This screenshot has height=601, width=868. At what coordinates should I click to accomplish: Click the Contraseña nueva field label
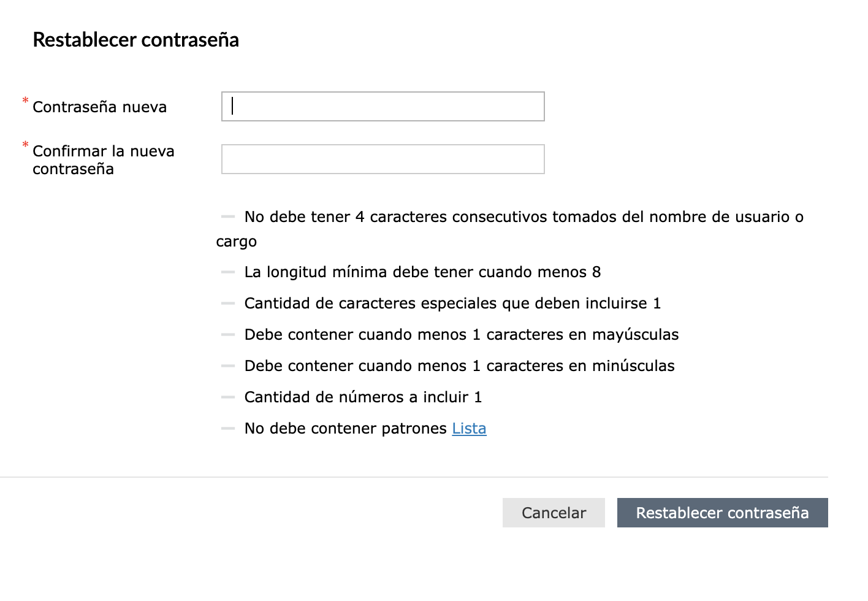click(x=99, y=107)
